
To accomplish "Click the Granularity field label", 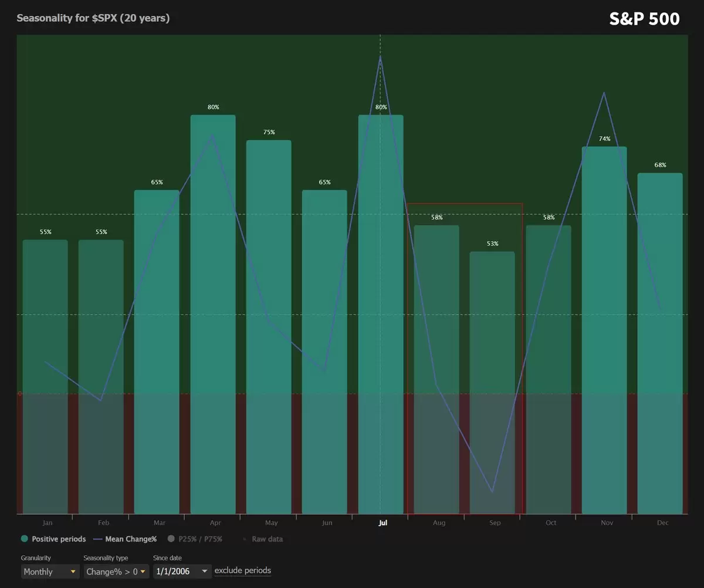I will pyautogui.click(x=36, y=558).
